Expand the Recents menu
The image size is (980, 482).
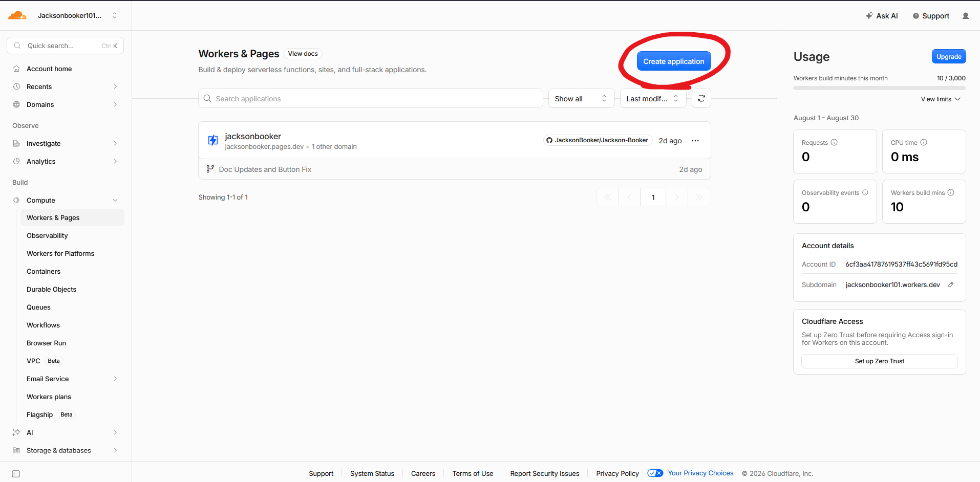click(x=115, y=86)
